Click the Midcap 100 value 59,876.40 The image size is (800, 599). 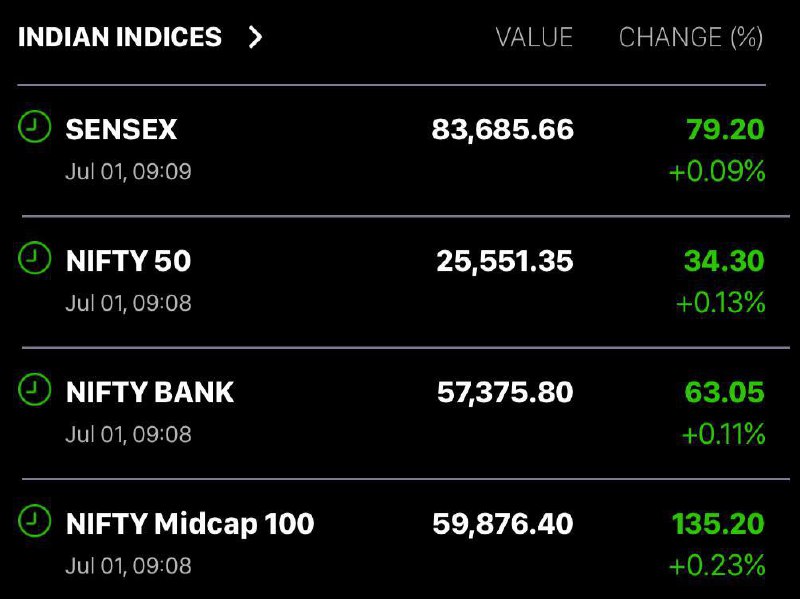click(x=503, y=524)
